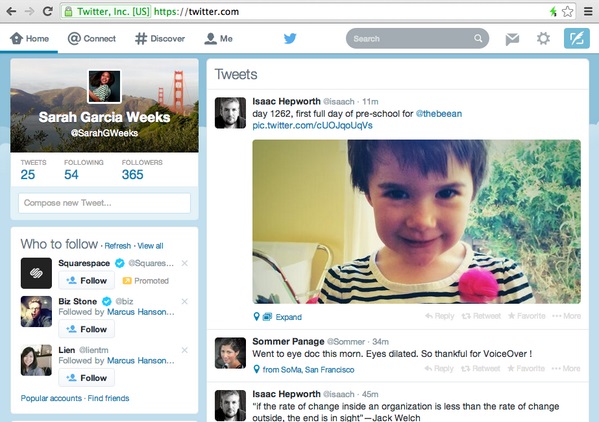Viewport: 599px width, 422px height.
Task: Bookmark the page with the star icon
Action: [568, 11]
